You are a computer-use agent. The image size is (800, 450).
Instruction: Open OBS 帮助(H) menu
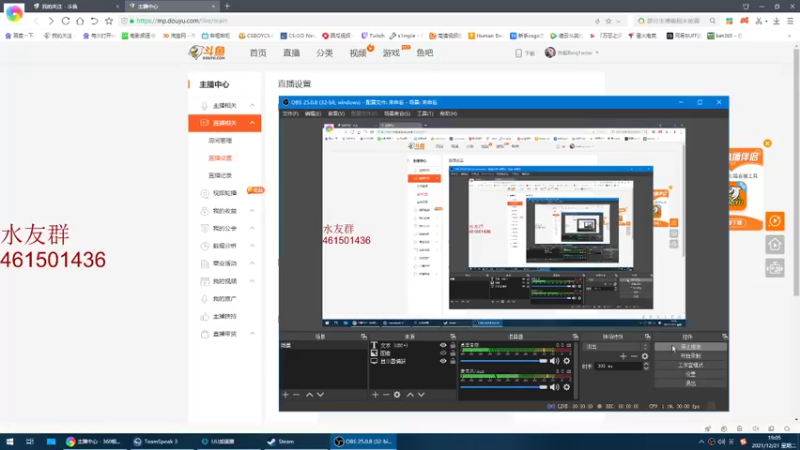point(448,113)
